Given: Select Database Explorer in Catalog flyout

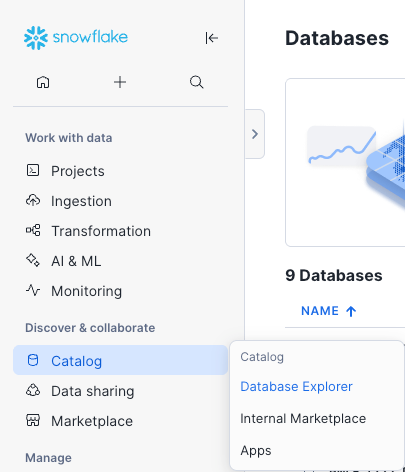Looking at the screenshot, I should click(296, 387).
